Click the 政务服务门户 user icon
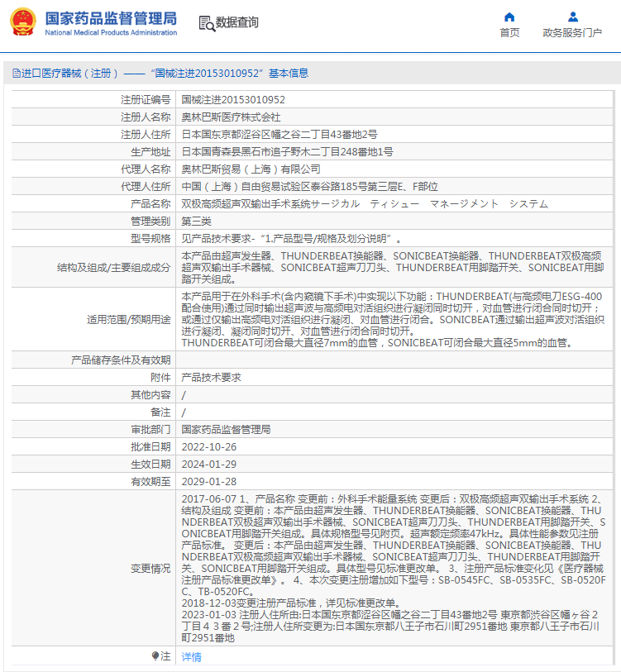The height and width of the screenshot is (672, 621). 572,17
